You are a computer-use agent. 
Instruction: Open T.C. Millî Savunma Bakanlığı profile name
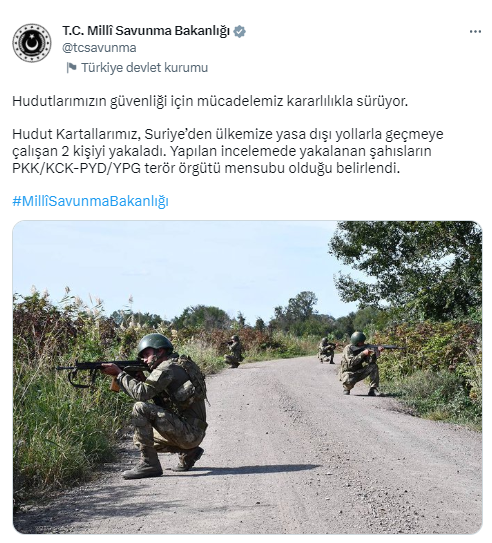[x=146, y=30]
